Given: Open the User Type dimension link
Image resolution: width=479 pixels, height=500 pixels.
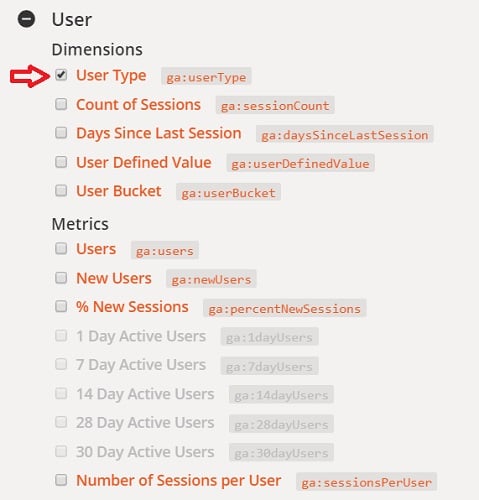Looking at the screenshot, I should (x=111, y=76).
